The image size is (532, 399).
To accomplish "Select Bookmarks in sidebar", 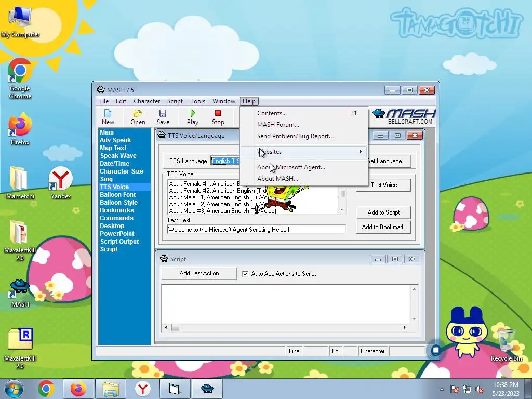I will (x=117, y=210).
